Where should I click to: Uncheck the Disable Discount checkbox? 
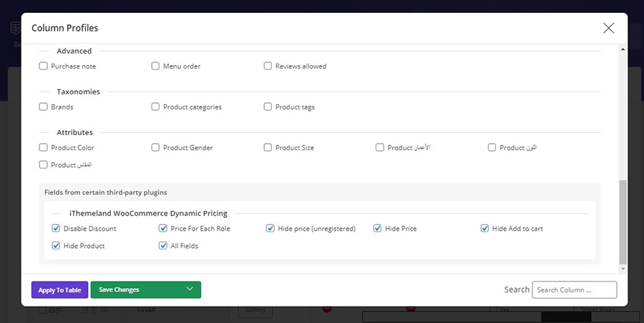tap(56, 228)
